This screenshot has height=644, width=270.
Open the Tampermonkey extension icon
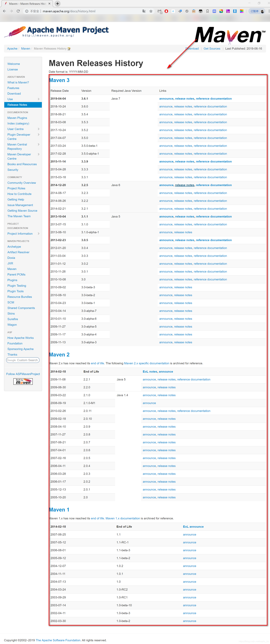[x=201, y=11]
